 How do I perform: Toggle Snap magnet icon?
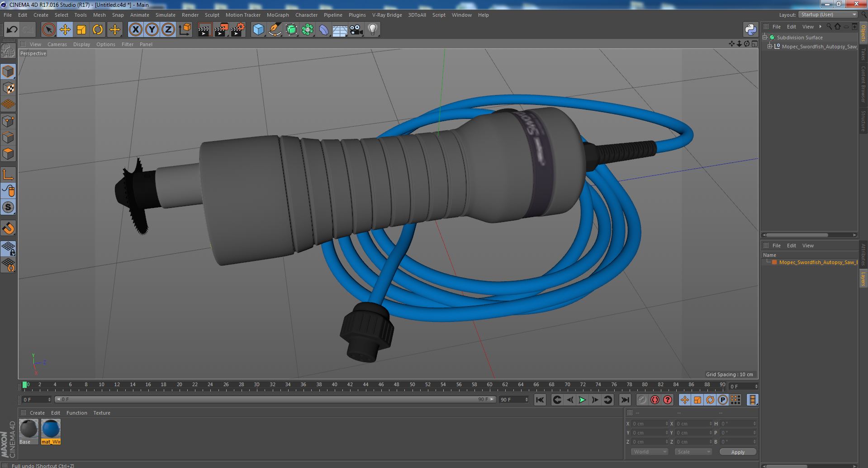click(x=8, y=228)
